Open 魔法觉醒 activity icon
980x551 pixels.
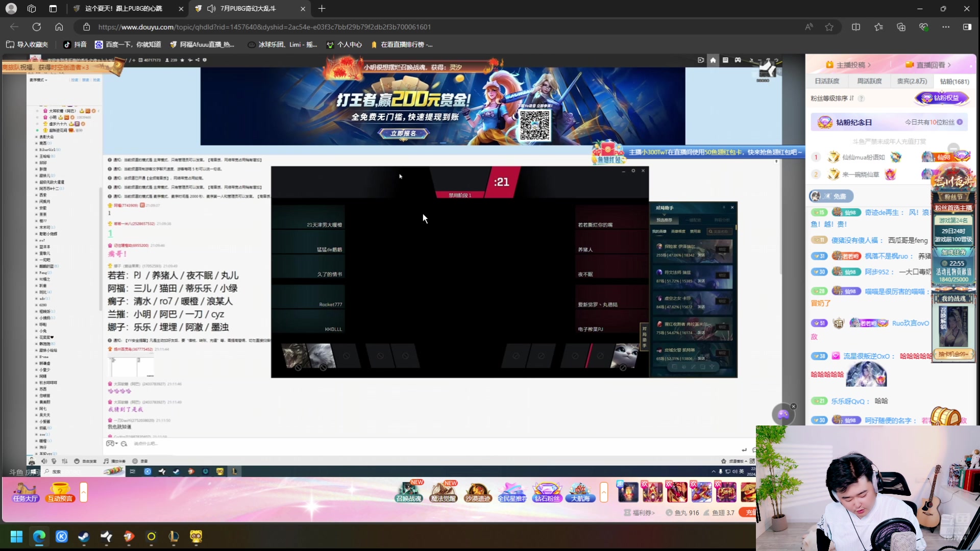[x=443, y=492]
